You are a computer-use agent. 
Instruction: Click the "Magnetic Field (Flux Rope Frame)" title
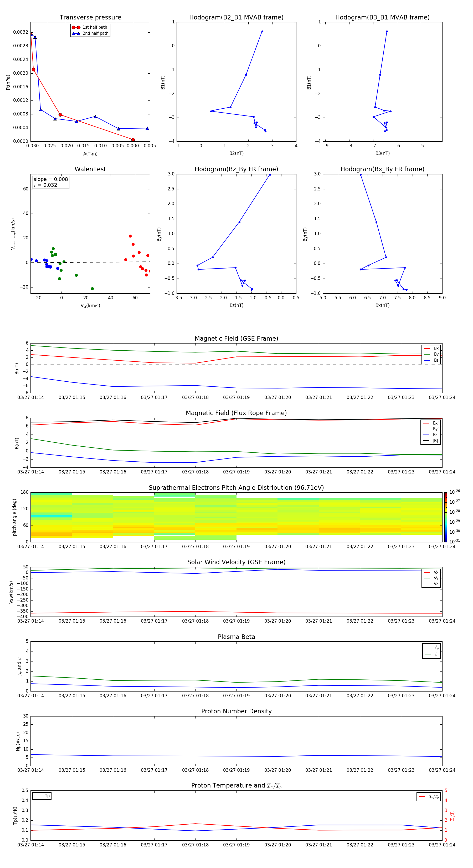[236, 413]
